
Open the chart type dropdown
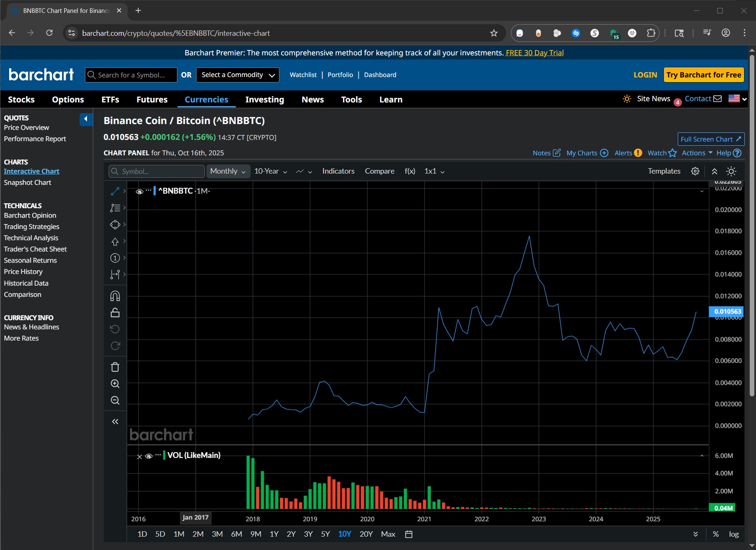304,171
